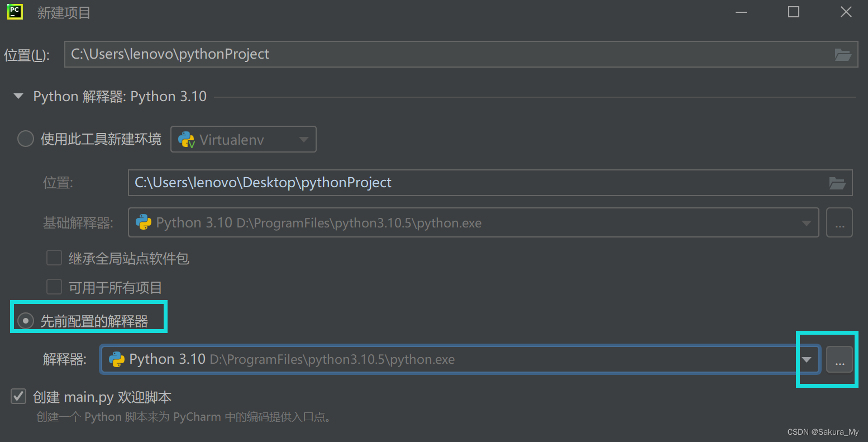Screen dimensions: 868x442
Task: Click Virtualenv Python icon in tool dropdown
Action: coord(187,140)
